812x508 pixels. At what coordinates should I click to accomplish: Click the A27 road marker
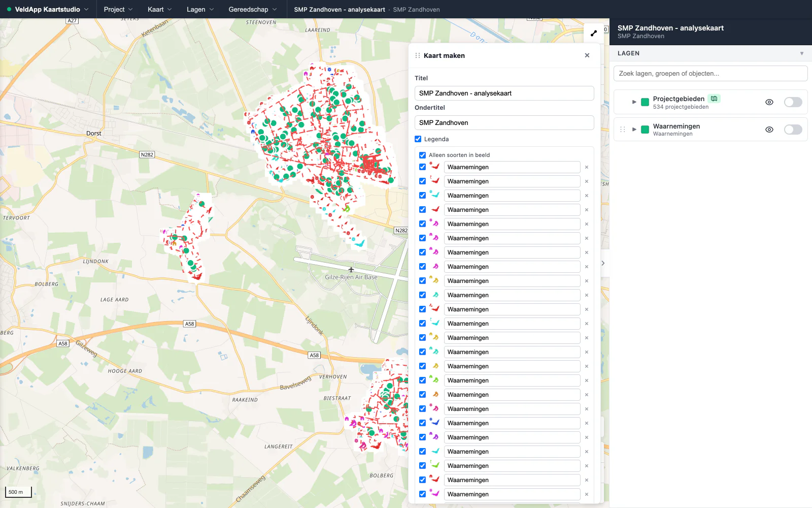pos(72,21)
